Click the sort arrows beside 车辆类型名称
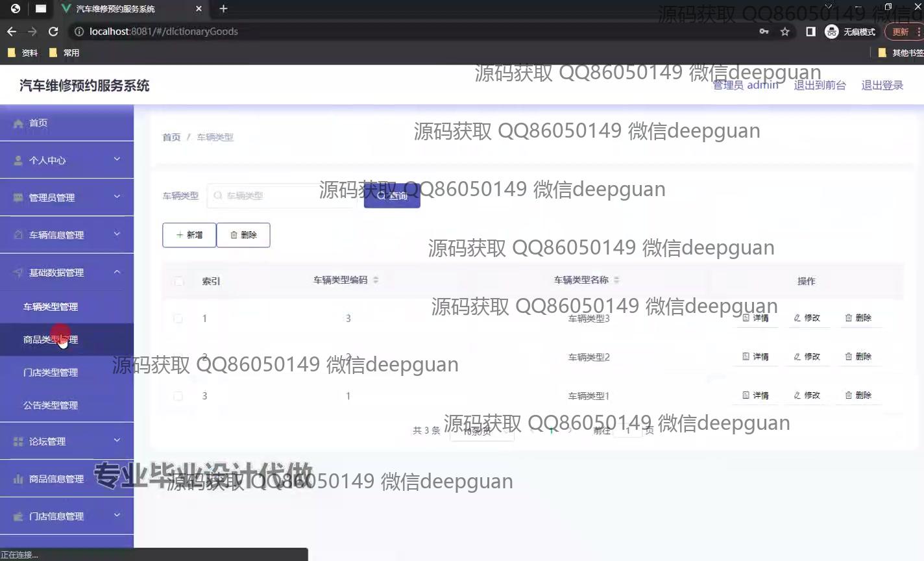924x561 pixels. tap(616, 280)
